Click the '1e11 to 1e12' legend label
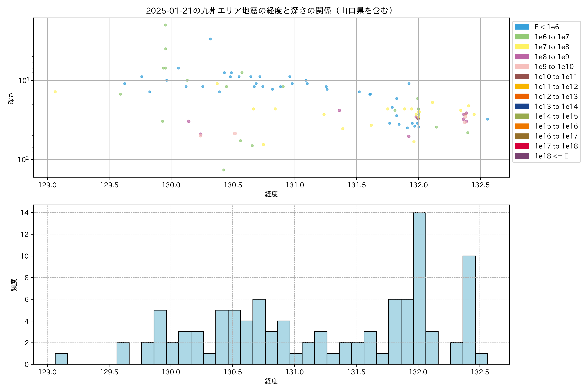The image size is (588, 392). point(556,87)
